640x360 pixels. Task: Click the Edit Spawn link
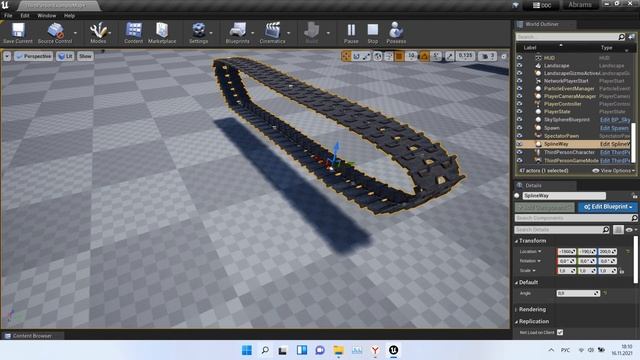[614, 128]
